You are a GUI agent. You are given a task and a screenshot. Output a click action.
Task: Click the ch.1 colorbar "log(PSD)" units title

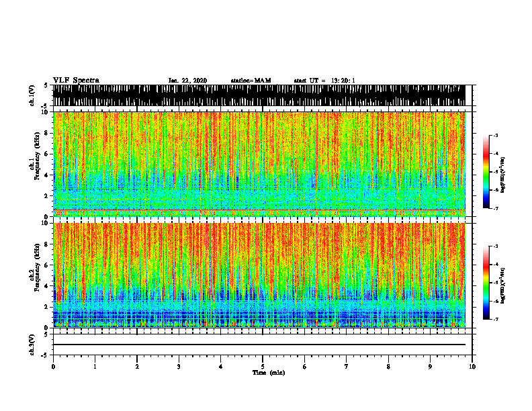(x=503, y=175)
